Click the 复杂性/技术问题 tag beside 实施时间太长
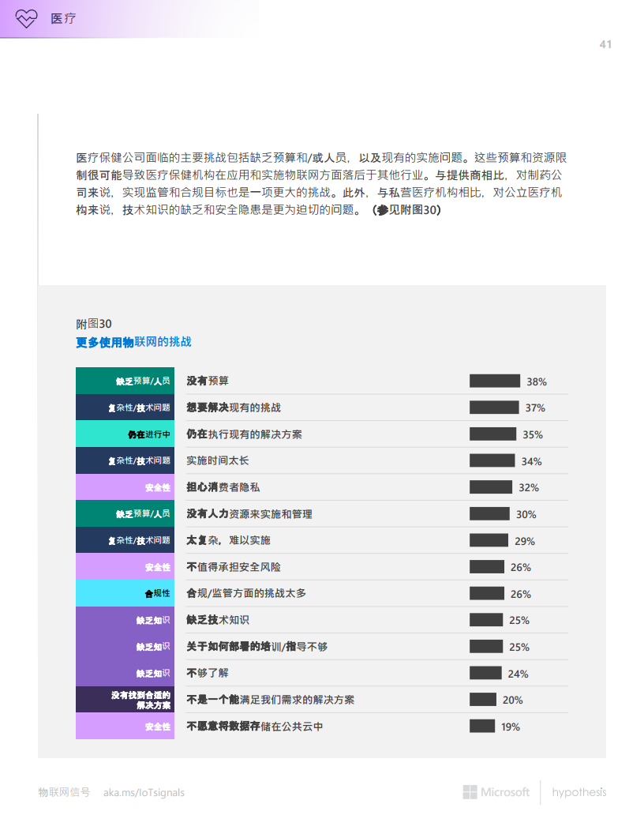The image size is (644, 834). tap(125, 460)
